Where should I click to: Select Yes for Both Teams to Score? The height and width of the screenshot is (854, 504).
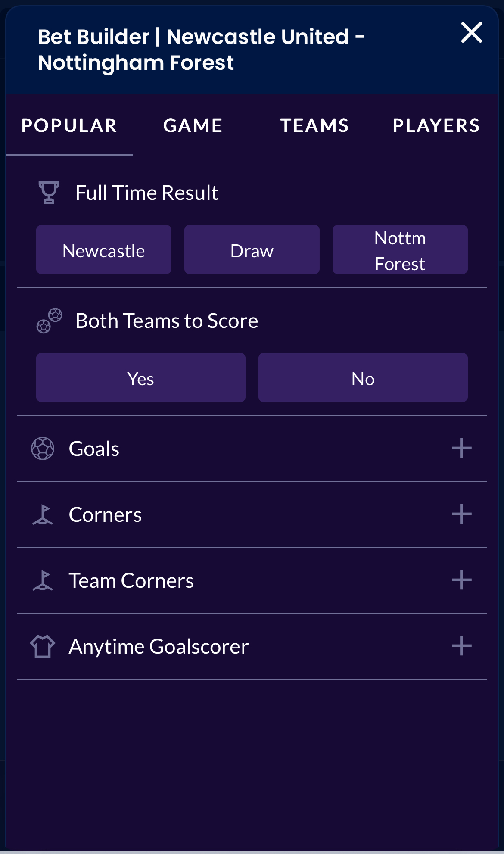tap(140, 377)
